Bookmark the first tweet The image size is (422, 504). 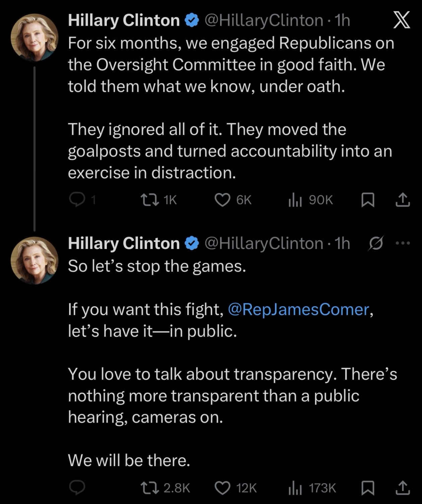[368, 200]
